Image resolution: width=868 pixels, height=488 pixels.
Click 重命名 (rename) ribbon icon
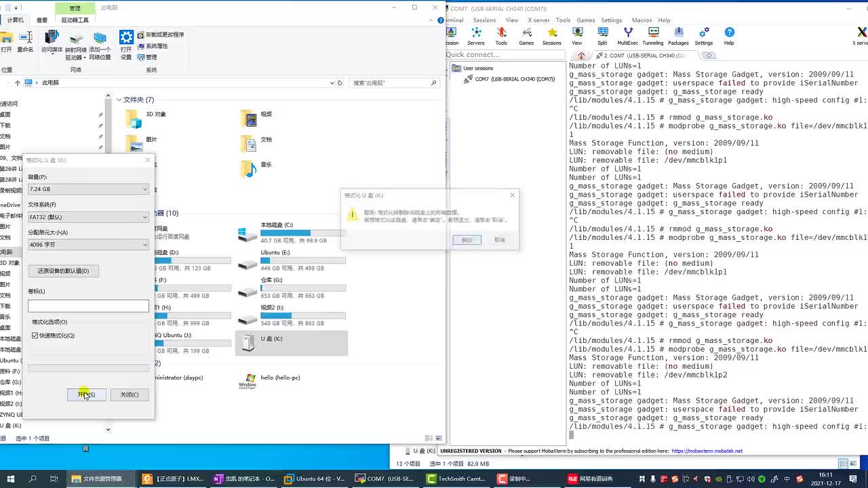[x=25, y=42]
